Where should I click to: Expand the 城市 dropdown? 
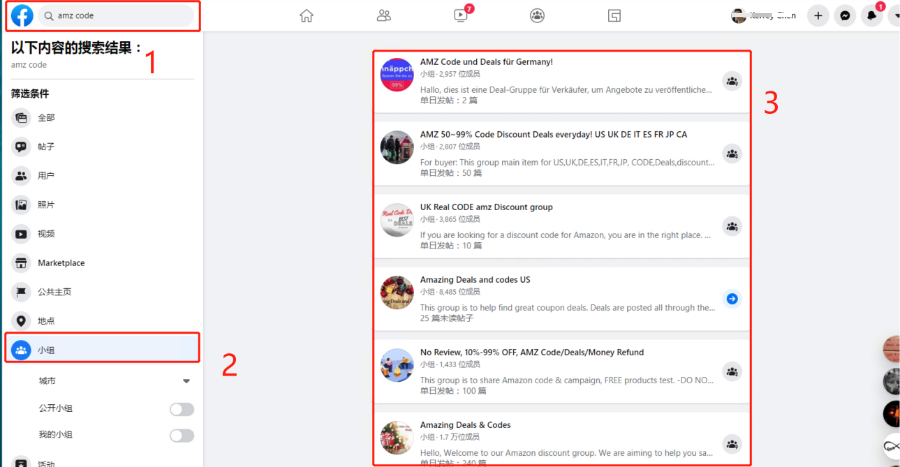pos(186,381)
